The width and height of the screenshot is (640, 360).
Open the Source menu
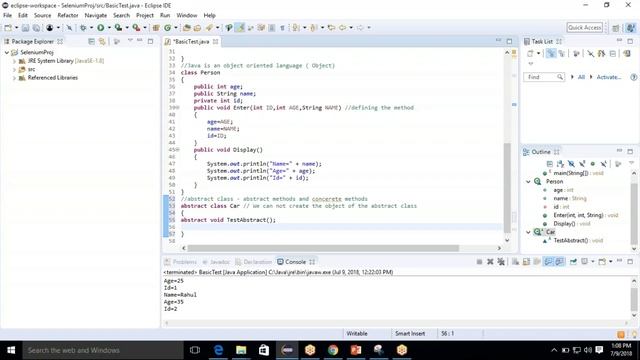42,15
